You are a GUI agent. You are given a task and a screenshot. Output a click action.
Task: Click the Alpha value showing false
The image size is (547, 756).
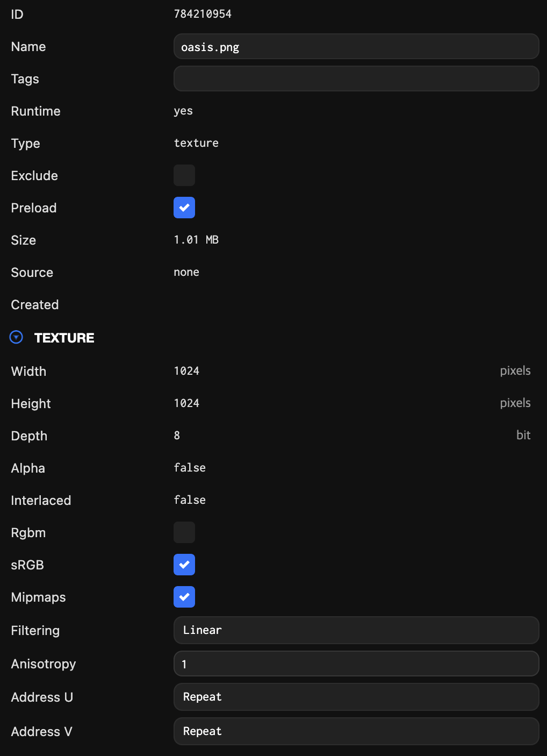tap(189, 468)
